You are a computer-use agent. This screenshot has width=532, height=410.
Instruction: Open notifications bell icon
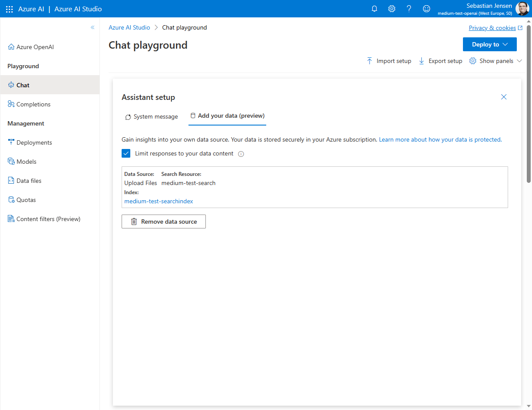pyautogui.click(x=374, y=9)
